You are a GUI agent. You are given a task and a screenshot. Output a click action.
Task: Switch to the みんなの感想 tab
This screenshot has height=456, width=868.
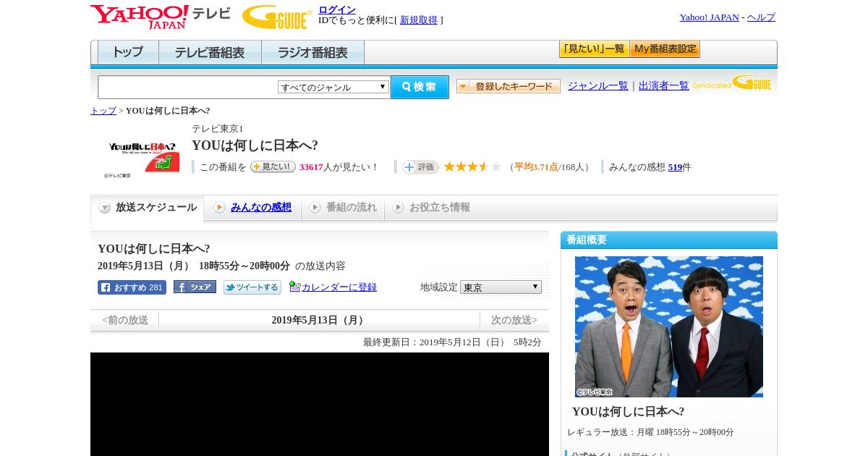tap(252, 208)
